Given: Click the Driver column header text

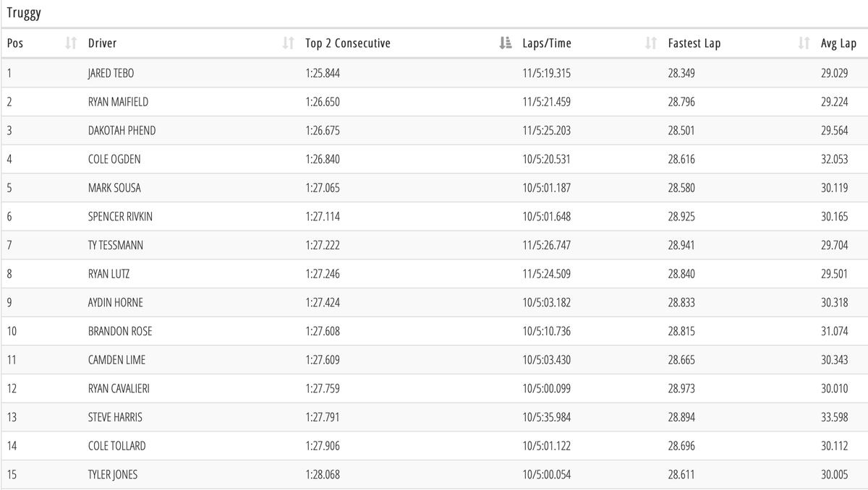Looking at the screenshot, I should (x=103, y=43).
